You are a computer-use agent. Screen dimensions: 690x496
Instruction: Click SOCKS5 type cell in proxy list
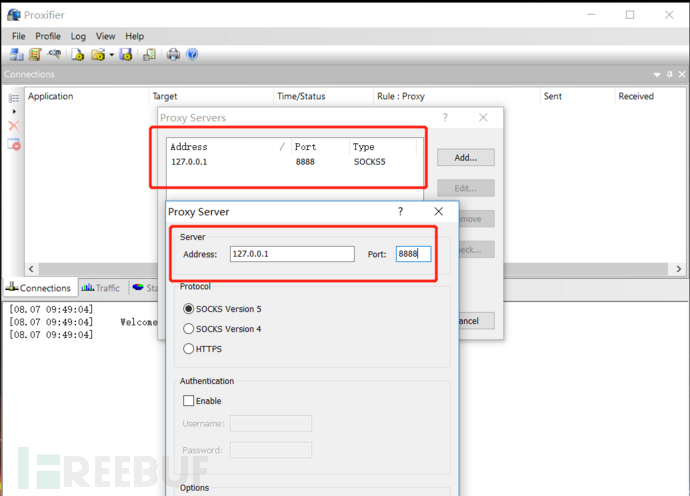pos(370,162)
